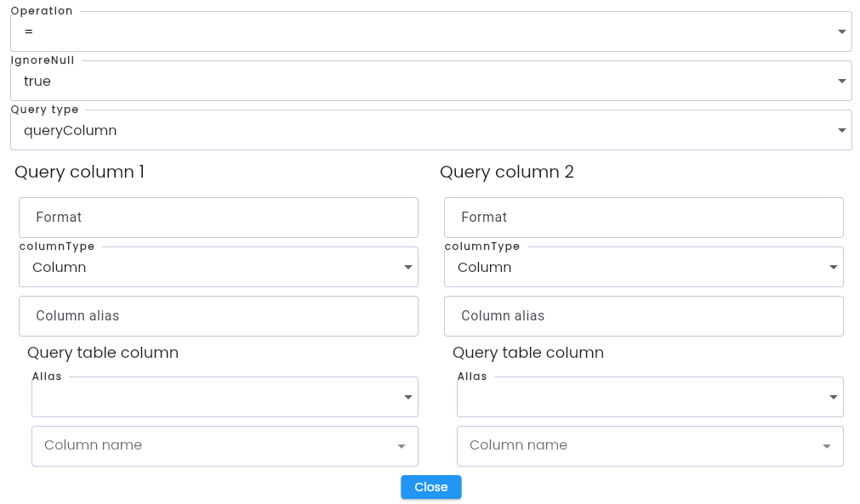Expand the IgnoreNull dropdown showing true
Screen dimensions: 860x504
click(x=431, y=81)
